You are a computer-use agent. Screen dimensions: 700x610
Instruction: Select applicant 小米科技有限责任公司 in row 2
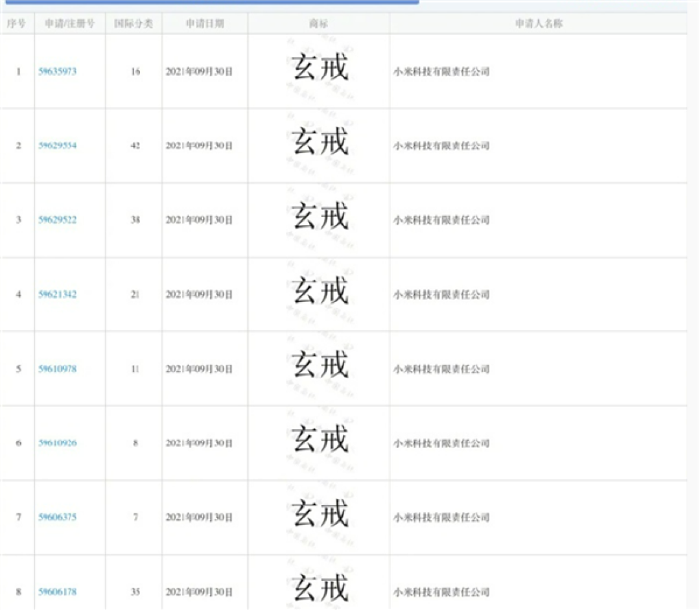click(x=441, y=146)
